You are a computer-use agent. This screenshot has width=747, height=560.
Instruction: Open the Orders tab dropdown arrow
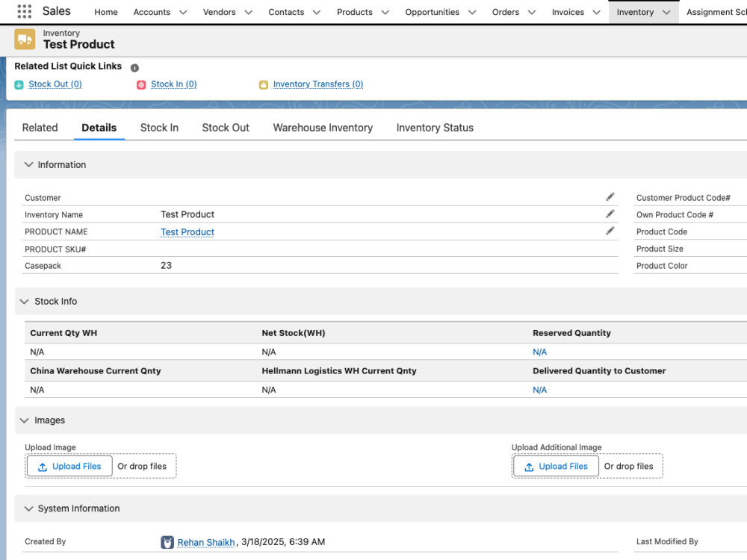coord(532,13)
